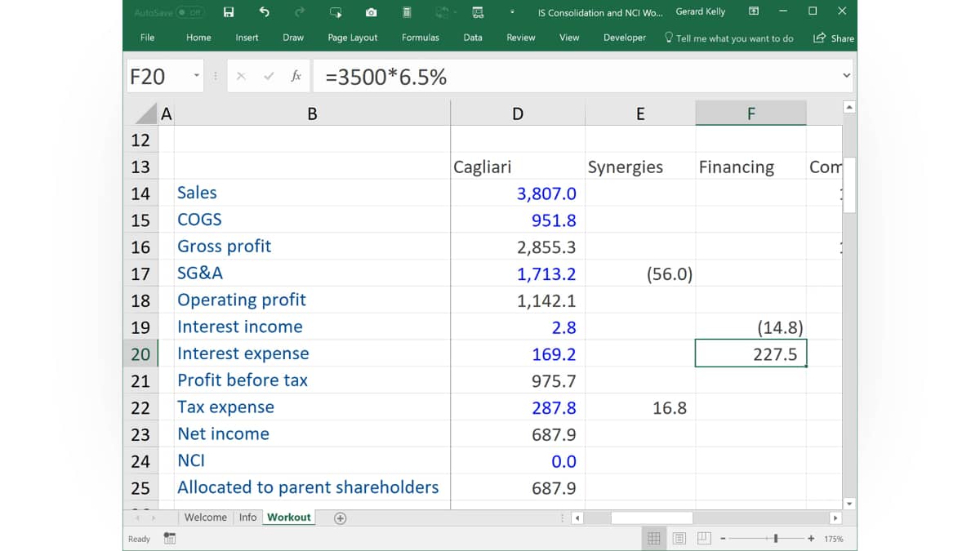Click the previous sheet navigation arrow
980x551 pixels.
pyautogui.click(x=137, y=518)
